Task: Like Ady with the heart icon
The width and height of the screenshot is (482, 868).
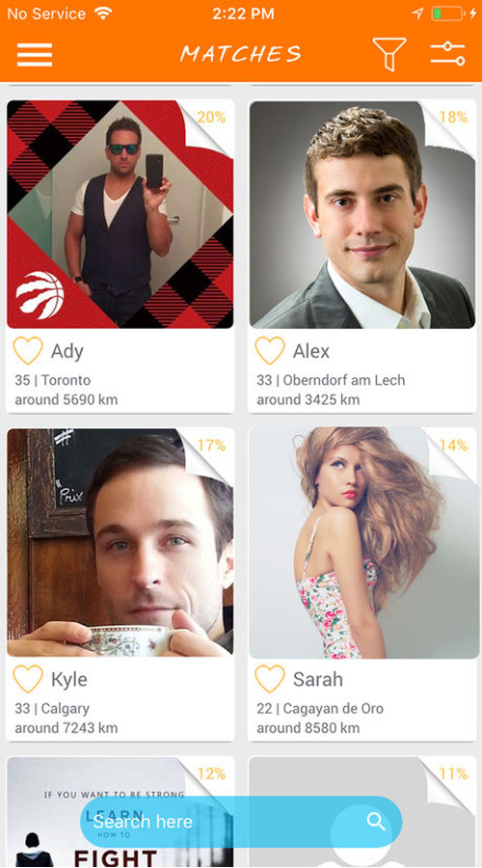Action: click(28, 350)
